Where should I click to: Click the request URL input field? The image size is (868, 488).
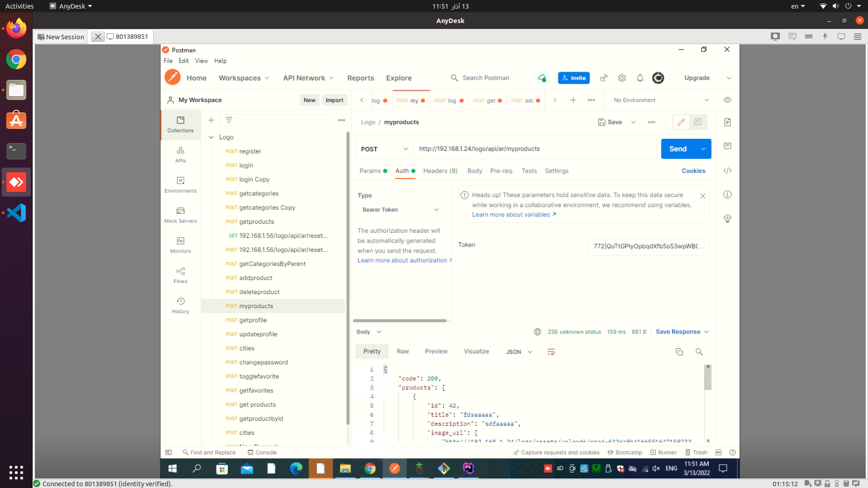(x=535, y=149)
